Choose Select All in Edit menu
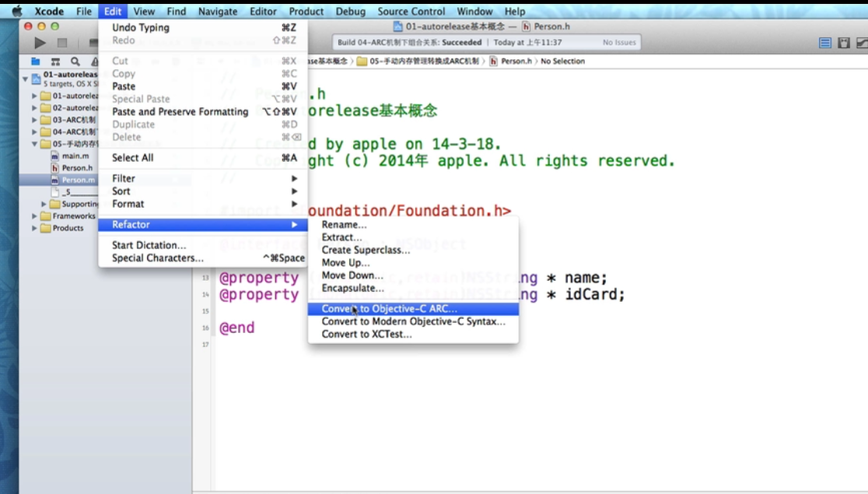 202,158
